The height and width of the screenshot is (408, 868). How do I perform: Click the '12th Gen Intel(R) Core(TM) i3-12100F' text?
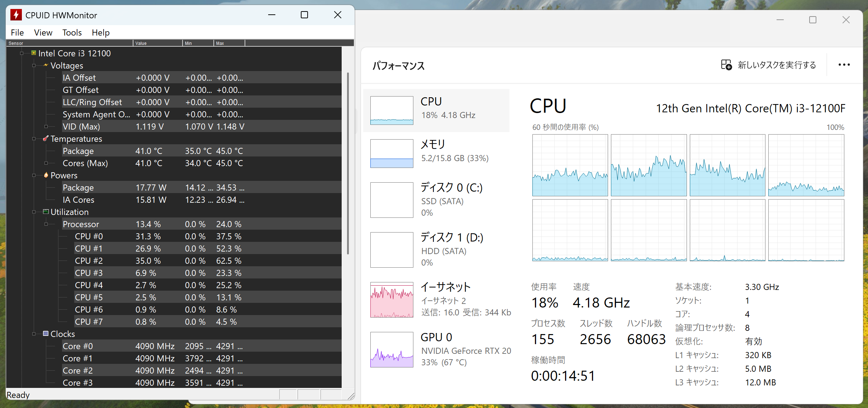point(750,108)
